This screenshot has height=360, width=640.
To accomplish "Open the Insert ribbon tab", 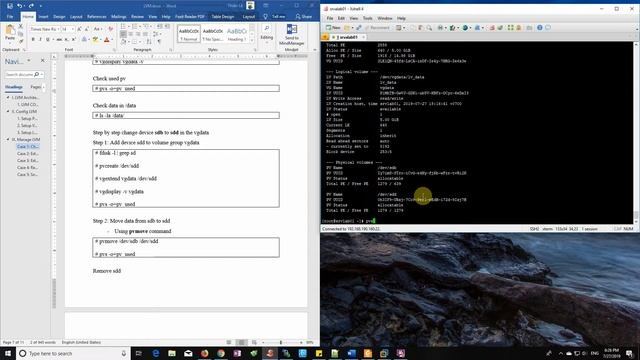I will click(43, 17).
